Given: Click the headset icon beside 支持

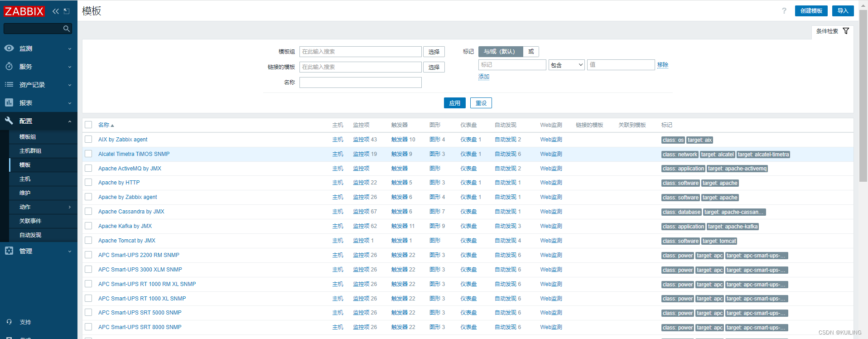Looking at the screenshot, I should click(9, 322).
